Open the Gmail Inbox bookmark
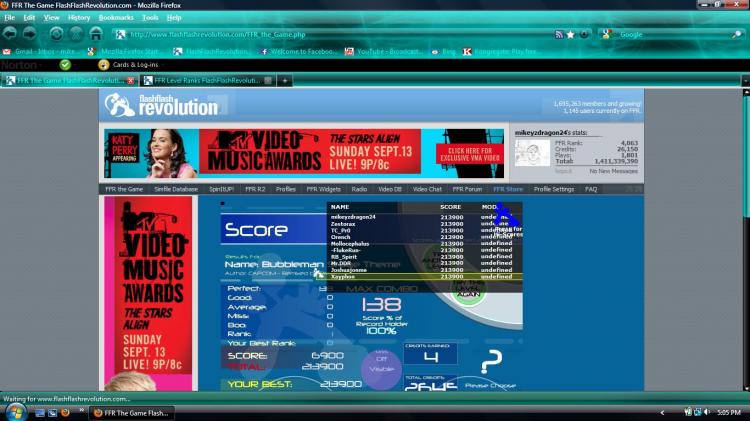750x421 pixels. 41,52
